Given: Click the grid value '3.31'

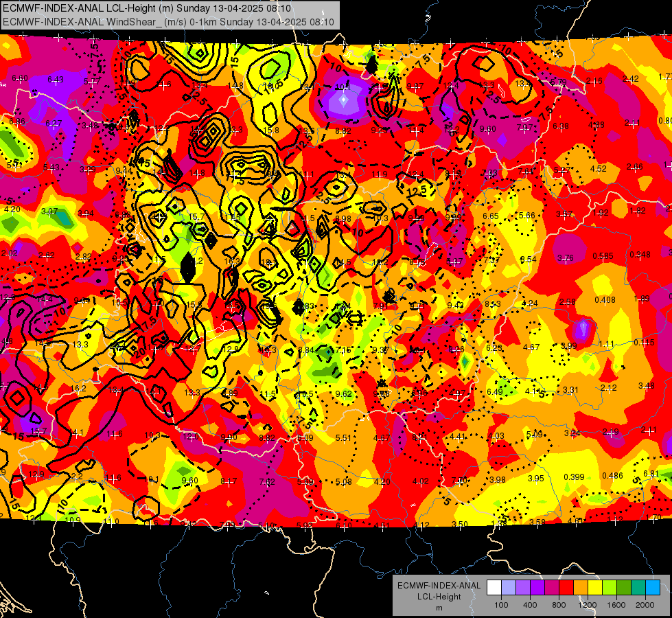Looking at the screenshot, I should [571, 390].
